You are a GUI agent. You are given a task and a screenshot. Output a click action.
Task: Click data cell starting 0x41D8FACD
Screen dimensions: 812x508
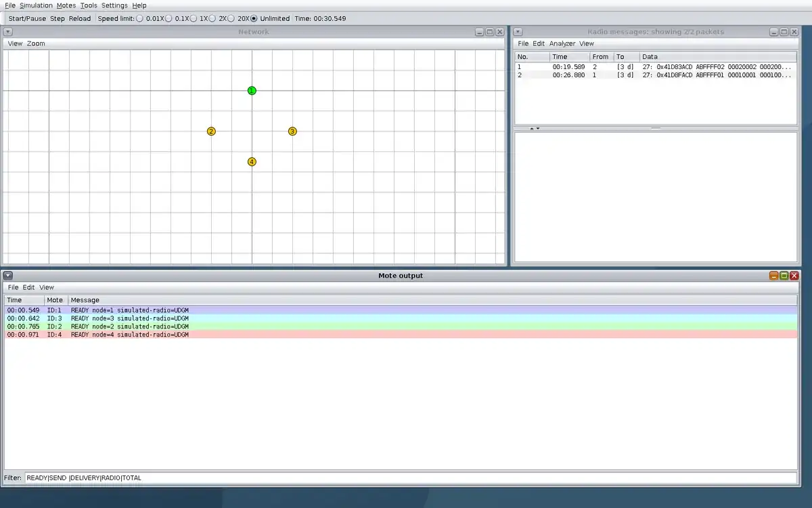click(718, 75)
